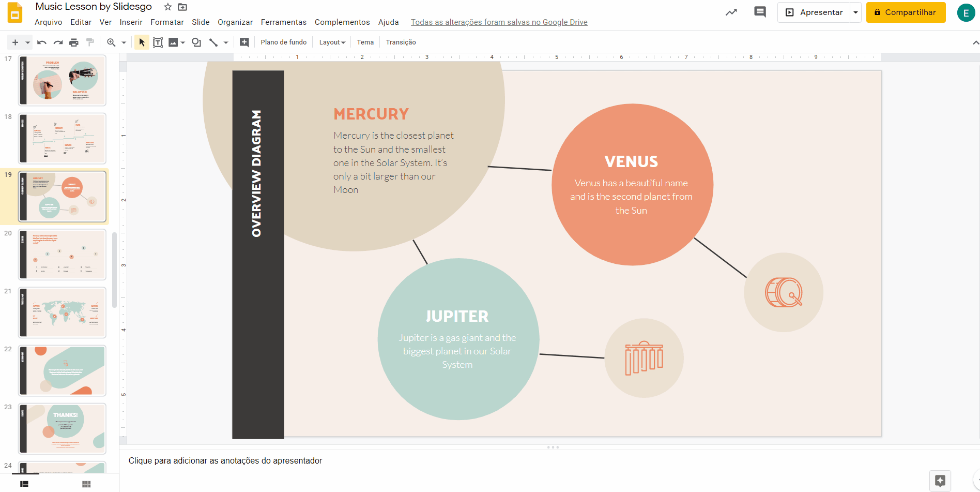Open zoom level dropdown arrow
The width and height of the screenshot is (980, 492).
[x=124, y=42]
